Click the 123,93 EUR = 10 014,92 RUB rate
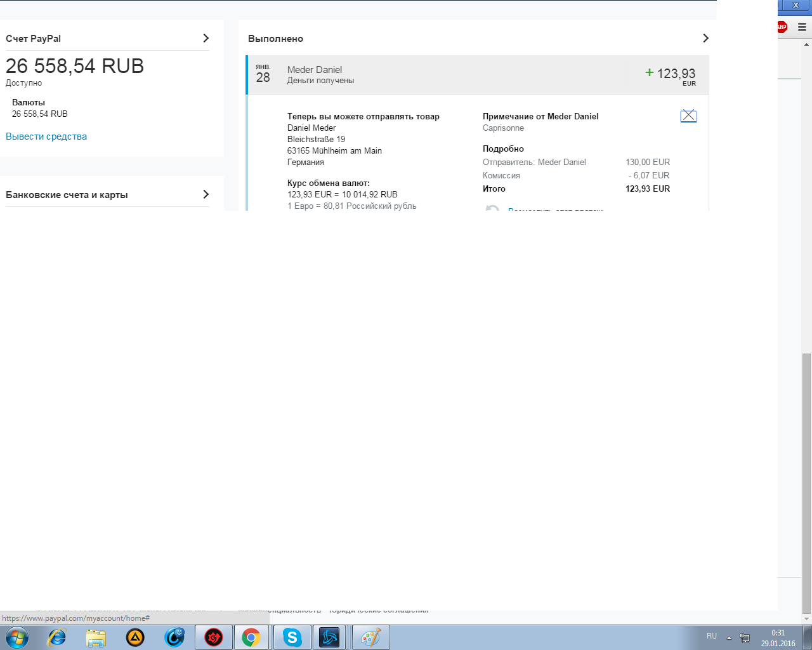The width and height of the screenshot is (812, 650). pos(343,194)
